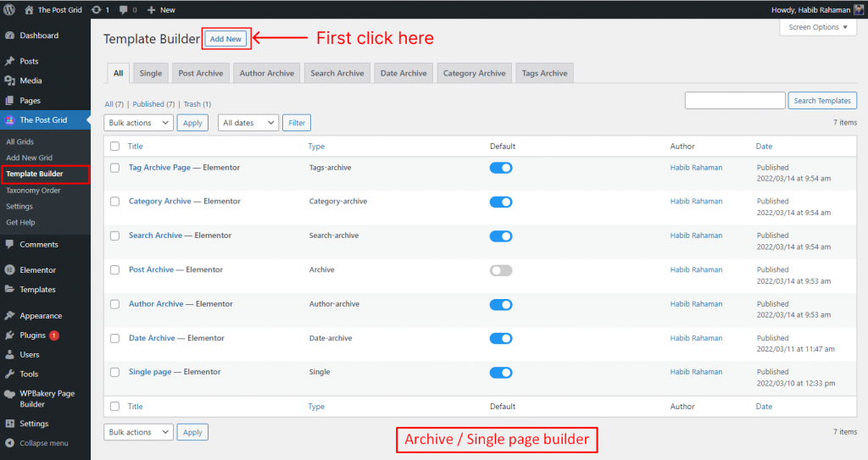The width and height of the screenshot is (868, 460).
Task: Open the bottom Bulk actions dropdown
Action: (138, 432)
